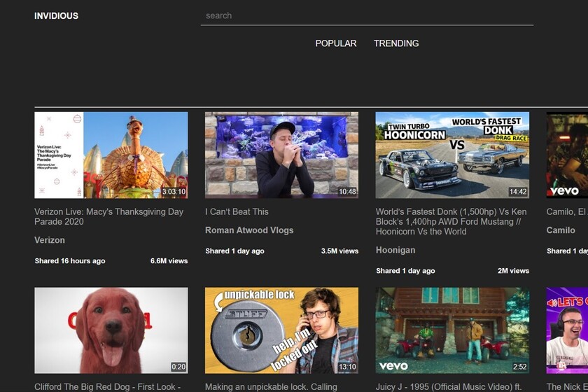
Task: Open the INVIDIOUS home logo
Action: pyautogui.click(x=56, y=16)
